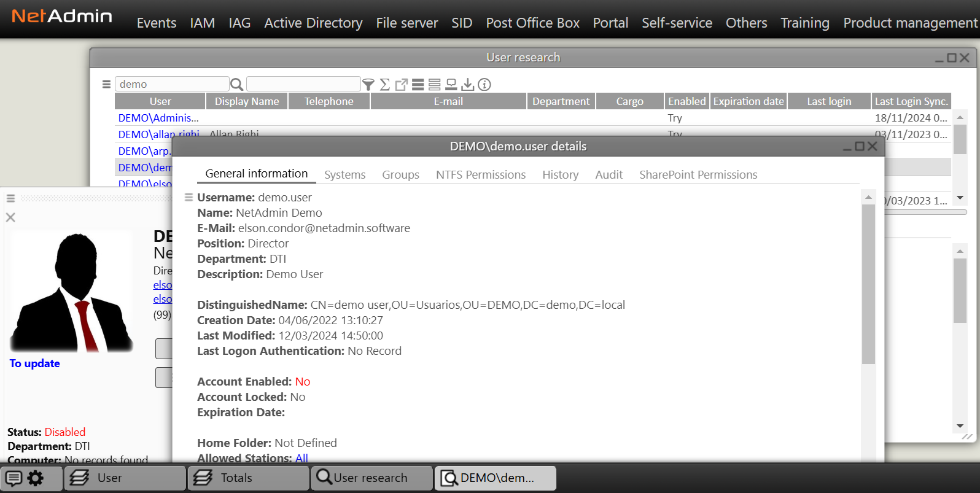980x493 pixels.
Task: Sort by the Telephone column header
Action: (329, 101)
